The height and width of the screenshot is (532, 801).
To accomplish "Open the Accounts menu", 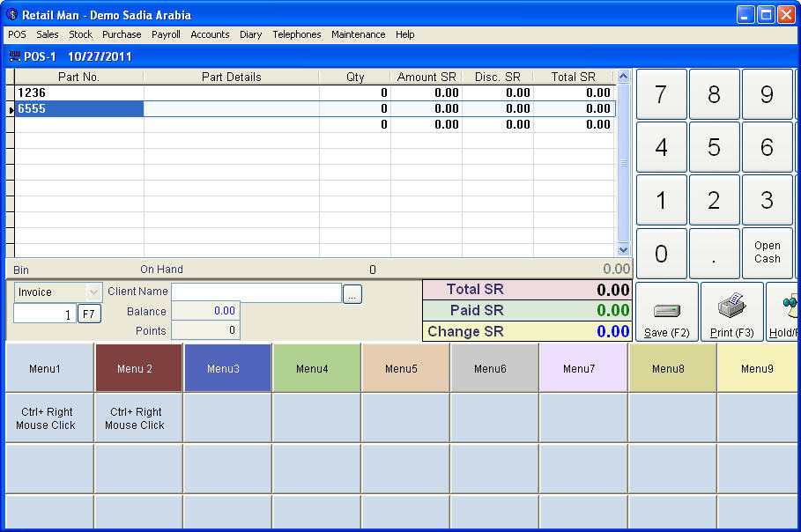I will (210, 34).
